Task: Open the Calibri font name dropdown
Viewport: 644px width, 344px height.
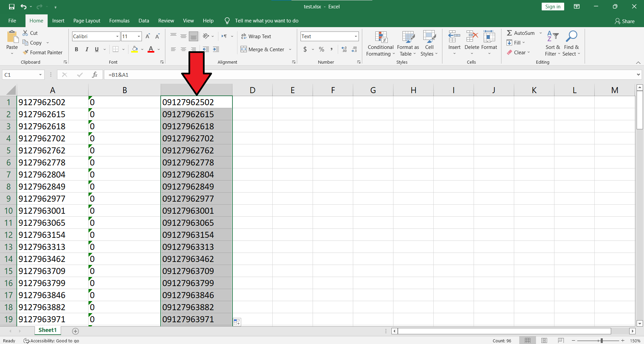Action: tap(117, 37)
